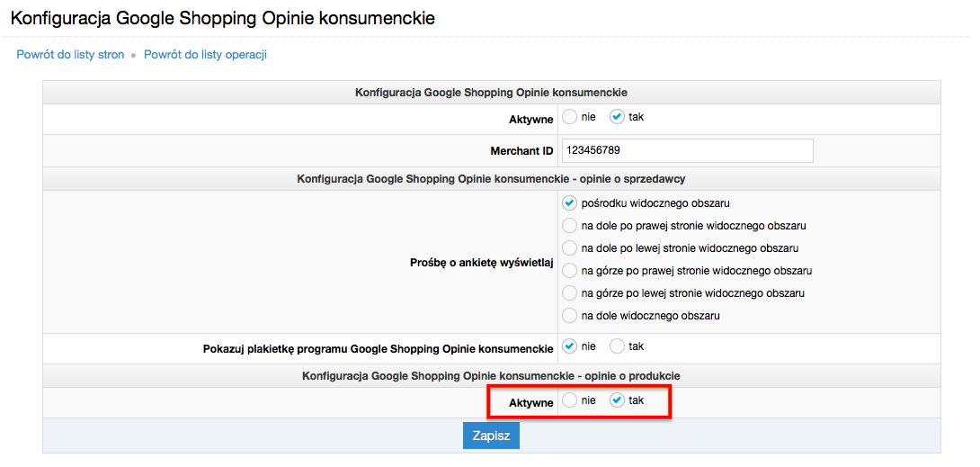Select 'tak' for Pokazuj plakietkę programu
The height and width of the screenshot is (467, 980).
(617, 346)
